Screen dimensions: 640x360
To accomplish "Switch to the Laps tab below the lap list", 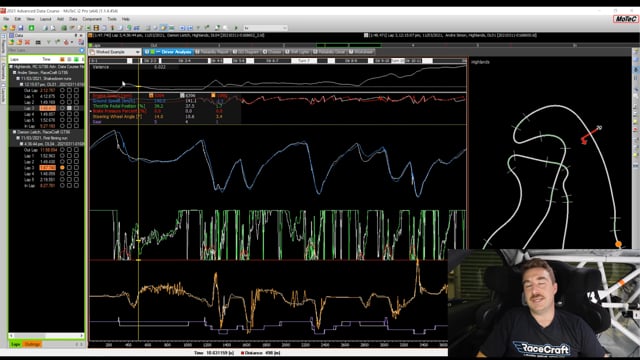I will coord(16,344).
